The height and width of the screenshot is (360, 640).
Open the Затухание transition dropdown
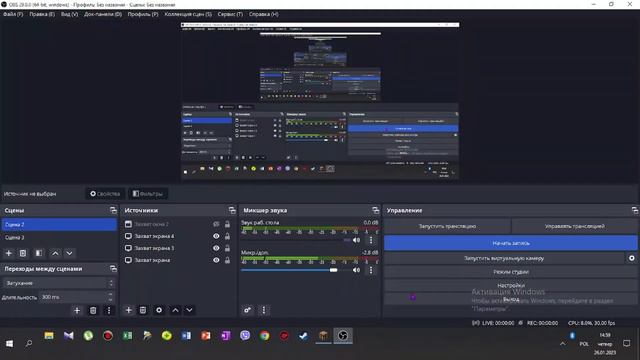coord(60,283)
